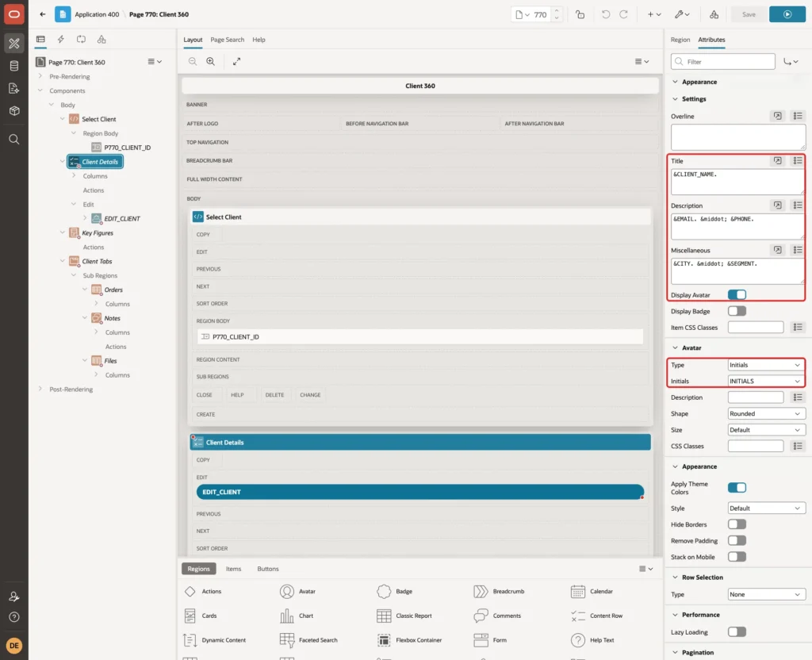812x660 pixels.
Task: Go back using the left arrow
Action: pos(43,14)
